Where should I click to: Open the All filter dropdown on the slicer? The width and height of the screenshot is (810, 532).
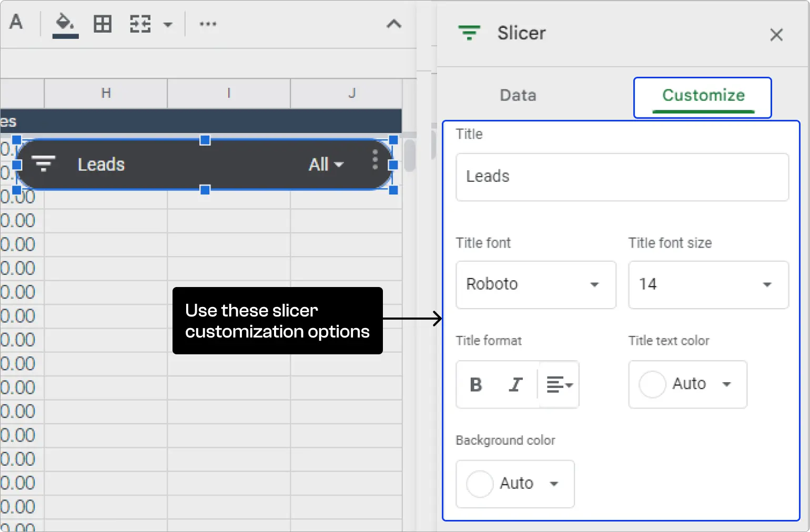click(x=325, y=164)
